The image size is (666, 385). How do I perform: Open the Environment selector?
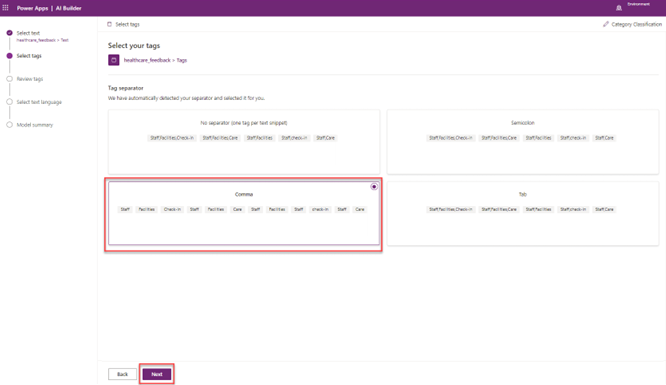pos(638,5)
